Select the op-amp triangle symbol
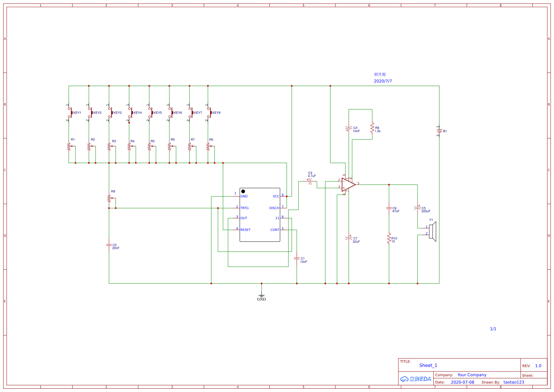 [348, 185]
